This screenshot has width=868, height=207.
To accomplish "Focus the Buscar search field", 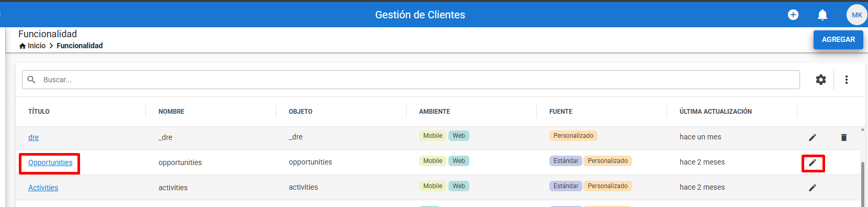I will pos(411,80).
